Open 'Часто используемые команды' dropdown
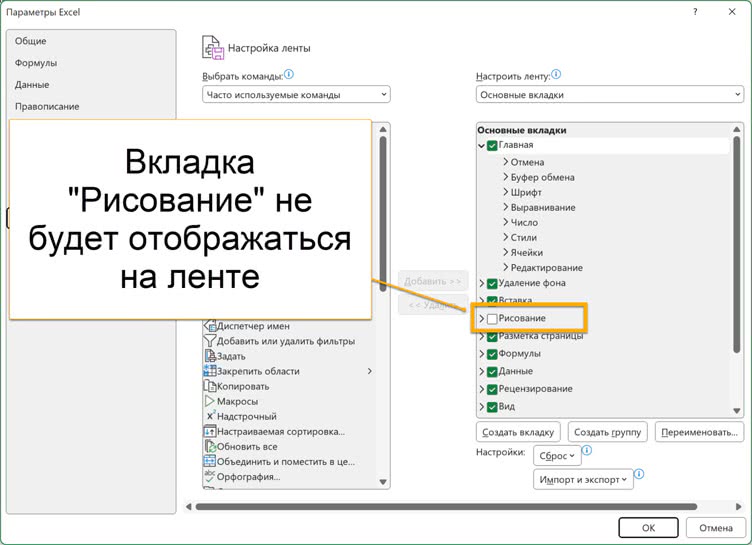The image size is (752, 545). [296, 95]
